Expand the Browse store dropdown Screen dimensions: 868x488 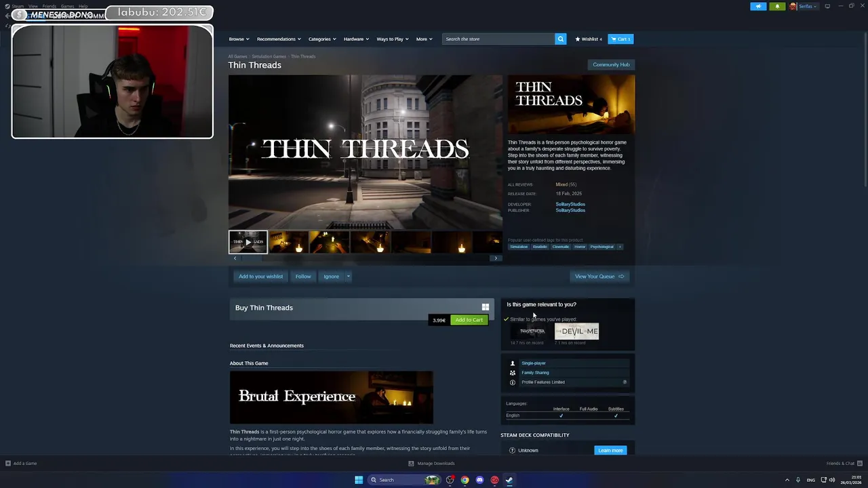click(x=239, y=39)
